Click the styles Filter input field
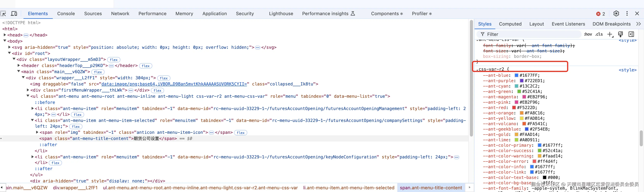Image resolution: width=644 pixels, height=192 pixels. (530, 34)
